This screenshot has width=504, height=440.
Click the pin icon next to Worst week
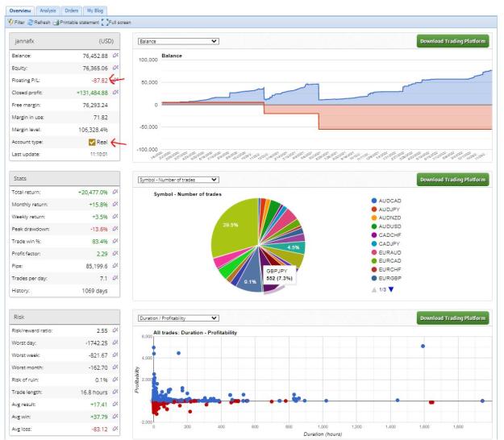click(x=115, y=355)
